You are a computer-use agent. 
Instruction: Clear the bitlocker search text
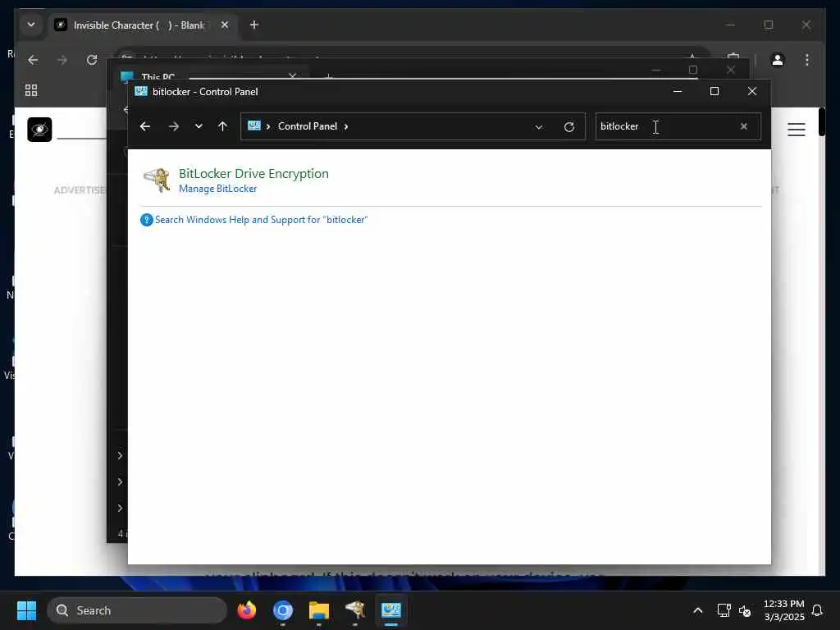pos(743,126)
